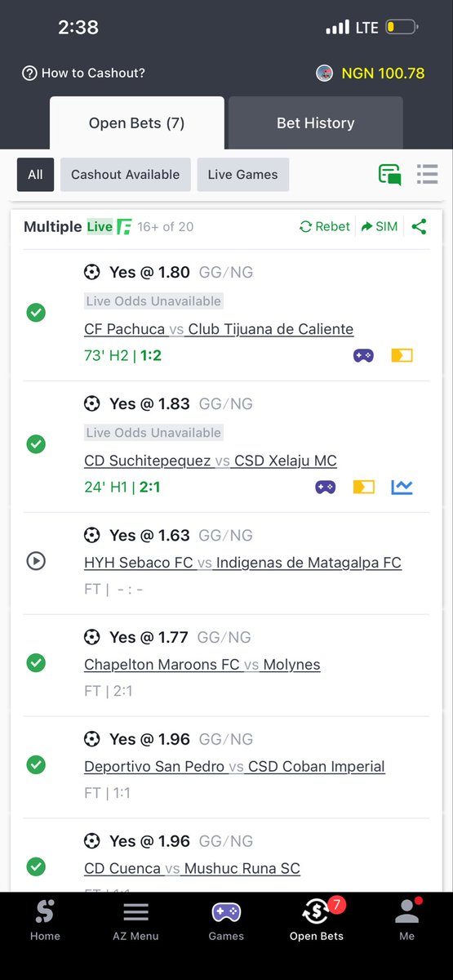Tap the game controller icon for Suchitepequez match
This screenshot has height=980, width=453.
click(x=326, y=487)
